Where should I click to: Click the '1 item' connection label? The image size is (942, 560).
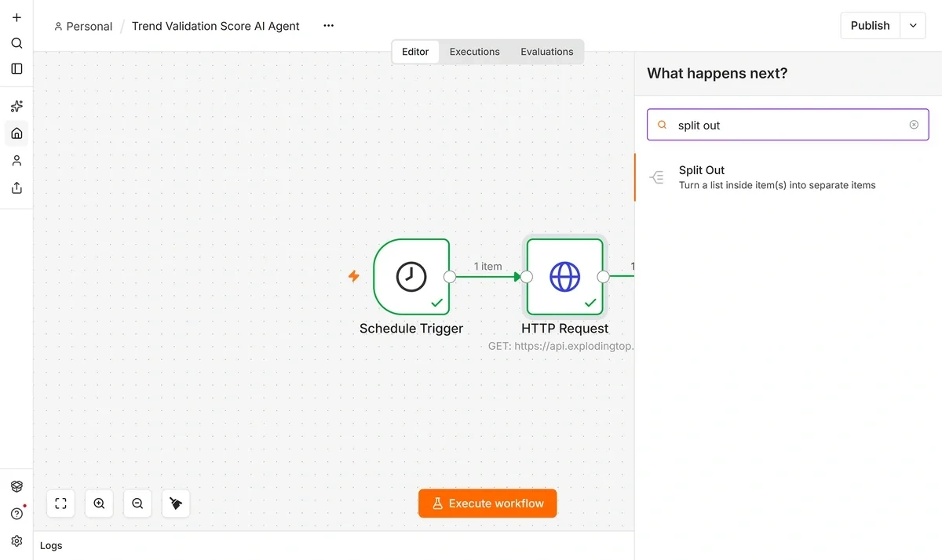coord(487,267)
